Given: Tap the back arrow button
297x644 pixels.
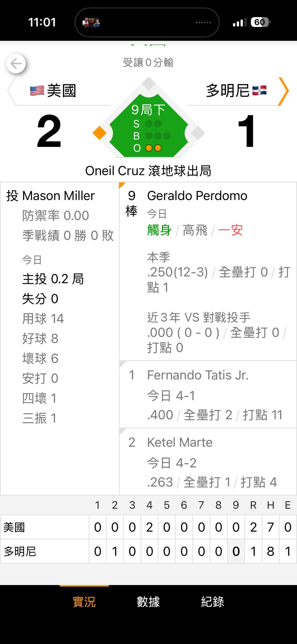Looking at the screenshot, I should point(16,64).
